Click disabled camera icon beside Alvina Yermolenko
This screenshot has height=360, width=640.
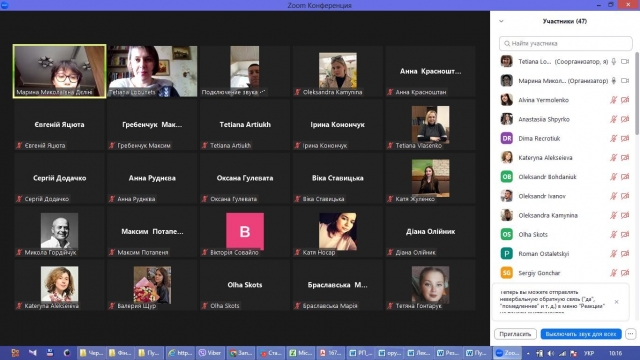point(625,100)
